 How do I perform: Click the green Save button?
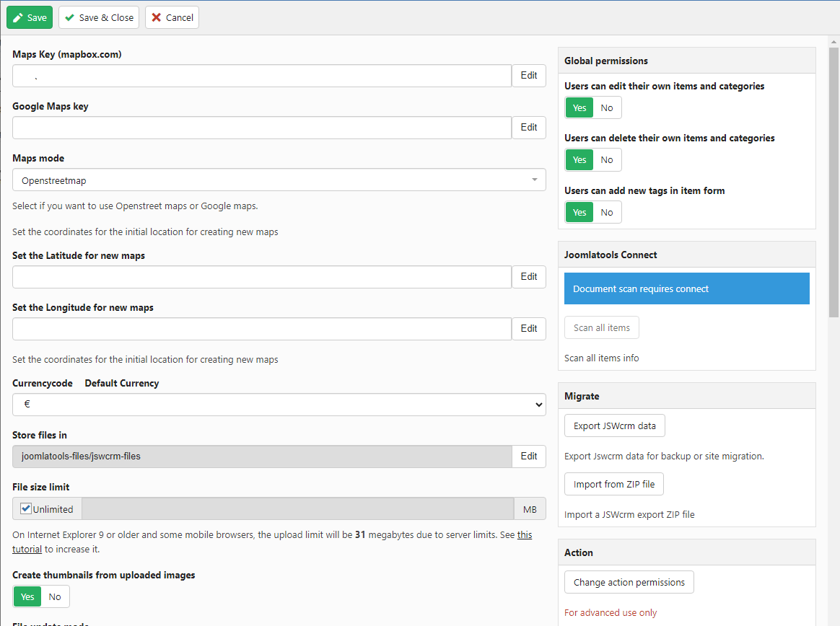30,17
